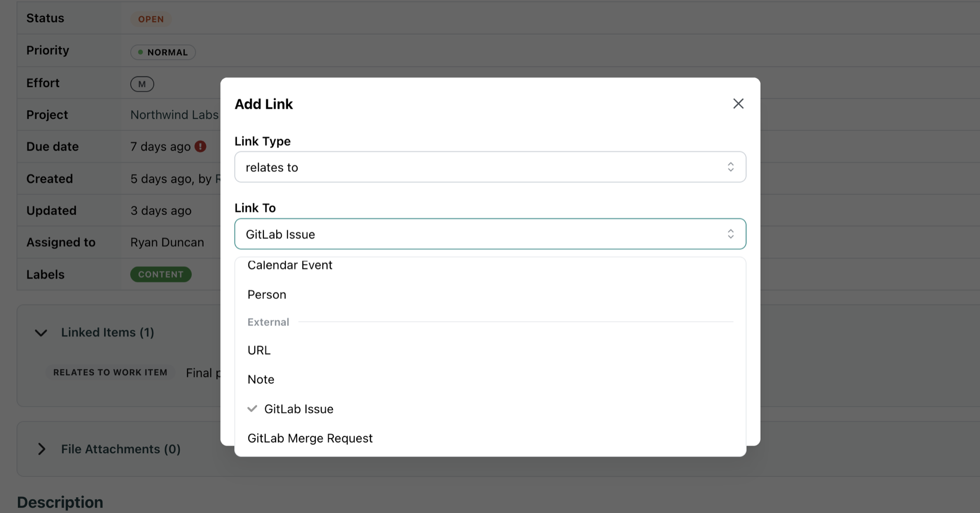Click the RELATES TO WORK ITEM tag
The image size is (980, 513).
tap(110, 373)
